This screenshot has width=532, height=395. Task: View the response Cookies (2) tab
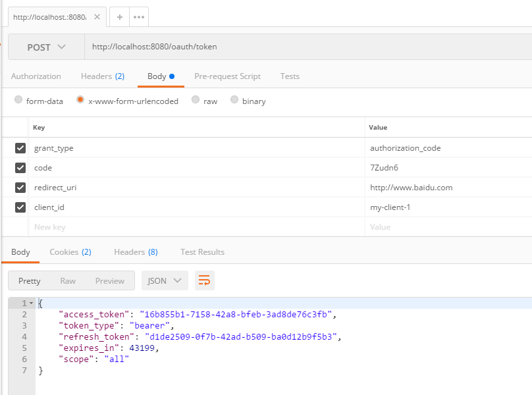click(70, 252)
